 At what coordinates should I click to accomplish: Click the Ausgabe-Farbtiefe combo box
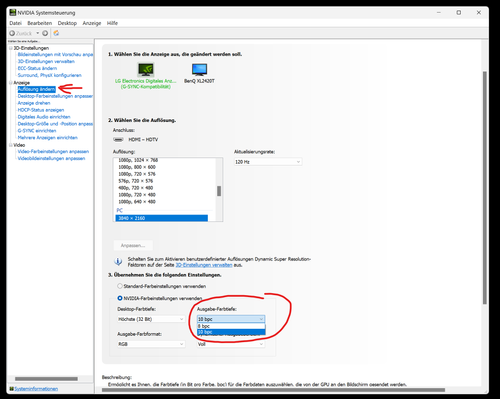pos(231,319)
